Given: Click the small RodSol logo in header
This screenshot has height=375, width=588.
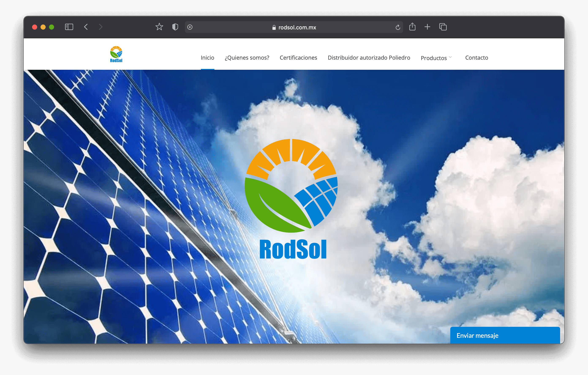Looking at the screenshot, I should 116,54.
